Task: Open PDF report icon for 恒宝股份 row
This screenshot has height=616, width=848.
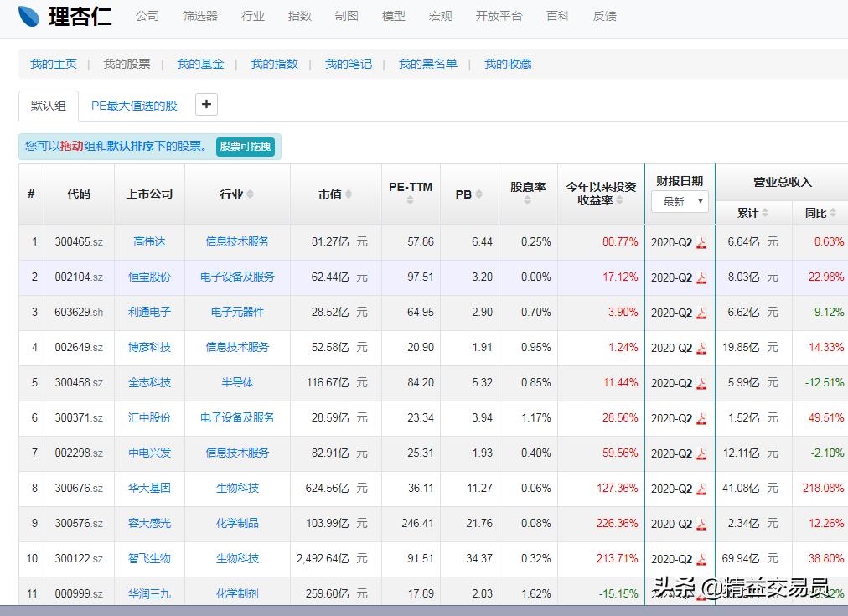Action: (701, 277)
